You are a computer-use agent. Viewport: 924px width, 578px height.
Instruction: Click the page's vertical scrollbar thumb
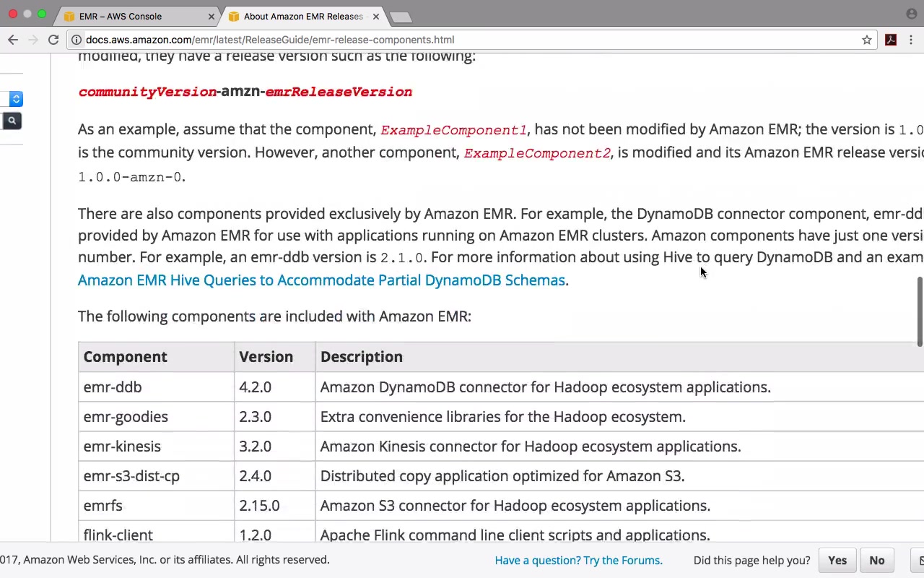coord(920,311)
